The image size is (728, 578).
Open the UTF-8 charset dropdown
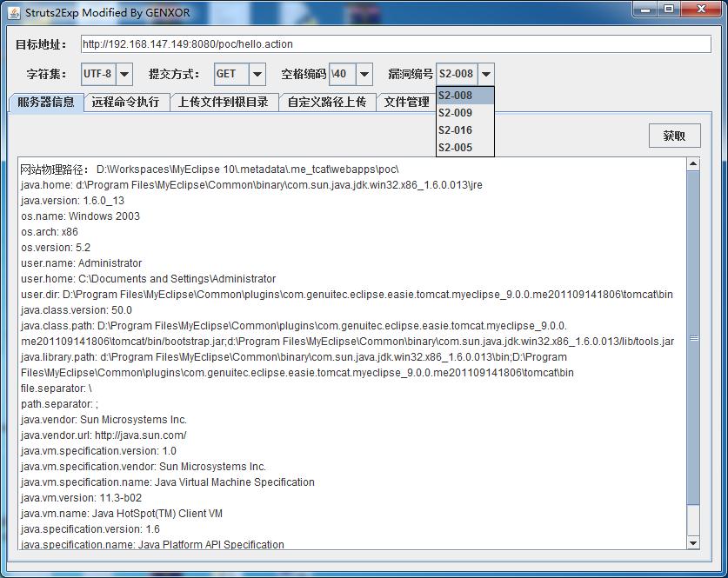tap(124, 74)
